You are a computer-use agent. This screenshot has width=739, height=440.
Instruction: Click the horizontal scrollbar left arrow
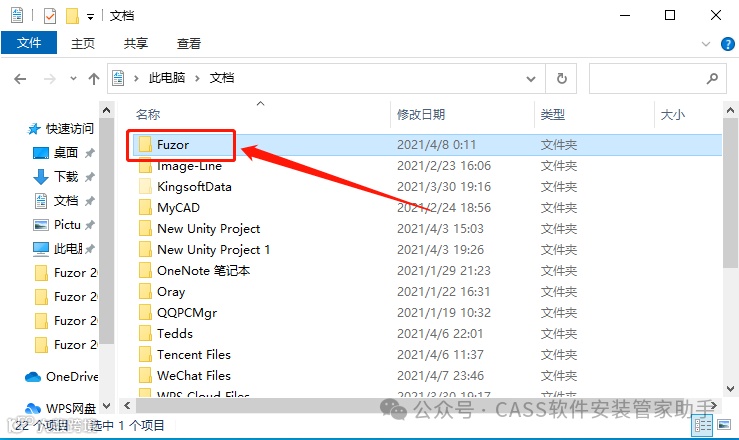127,405
